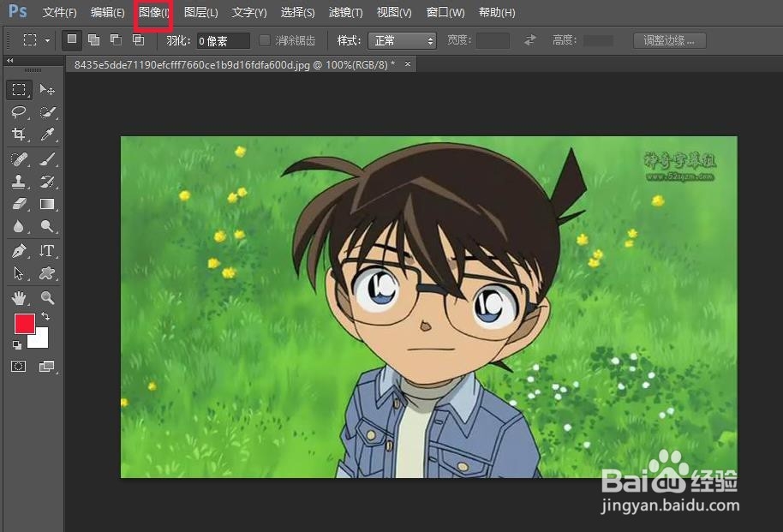Screen dimensions: 783x532
Task: Open the 滤镜(T) menu
Action: (345, 12)
